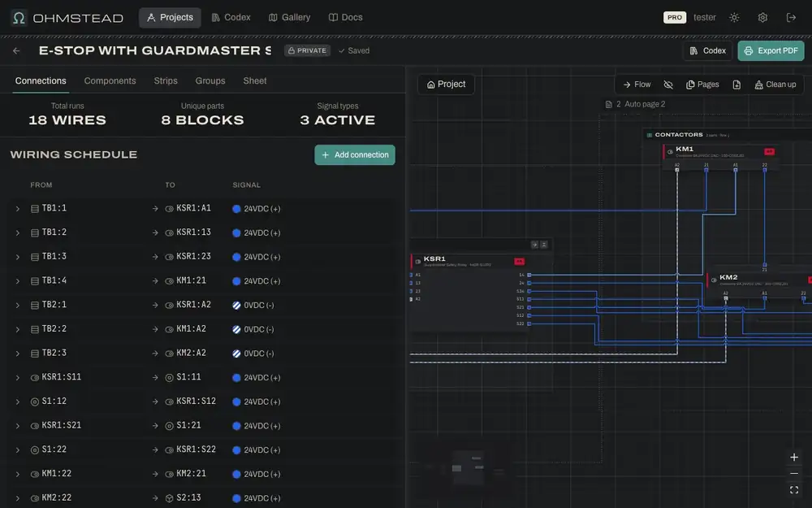This screenshot has width=812, height=508.
Task: Open the Docs nav item
Action: click(345, 18)
